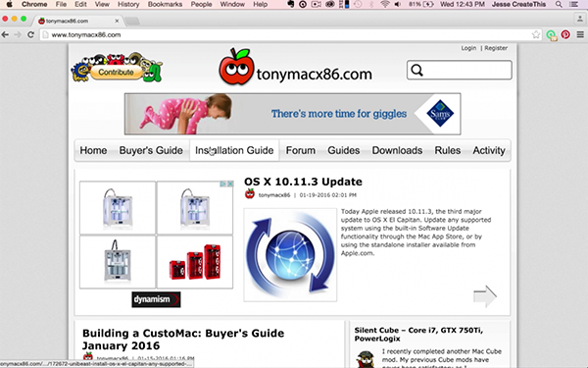Click the next-article gray arrow
The height and width of the screenshot is (368, 588).
pyautogui.click(x=485, y=296)
